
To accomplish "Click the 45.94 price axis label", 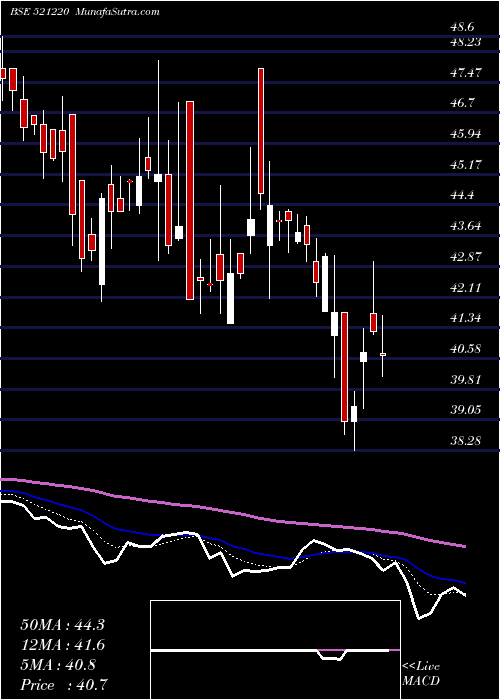I will (466, 133).
